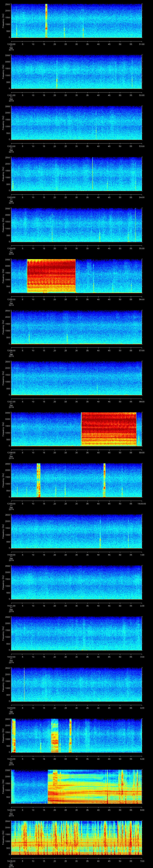Click the 14:06:00 time axis label
This screenshot has height=868, width=153.
(11, 861)
